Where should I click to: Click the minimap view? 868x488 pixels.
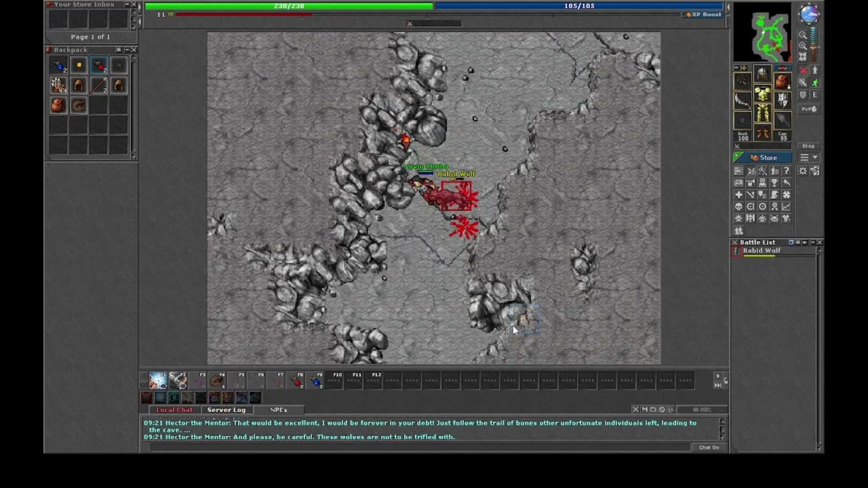pyautogui.click(x=762, y=32)
